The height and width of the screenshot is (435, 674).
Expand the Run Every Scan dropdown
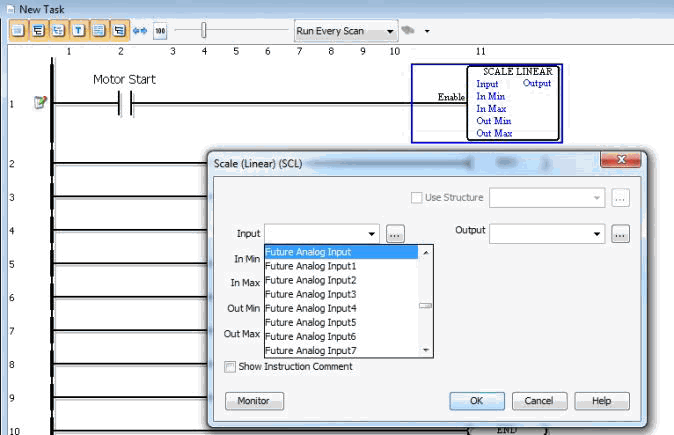(391, 30)
